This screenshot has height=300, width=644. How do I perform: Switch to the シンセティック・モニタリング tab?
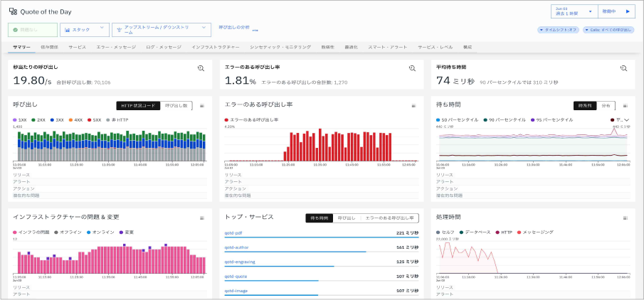280,47
